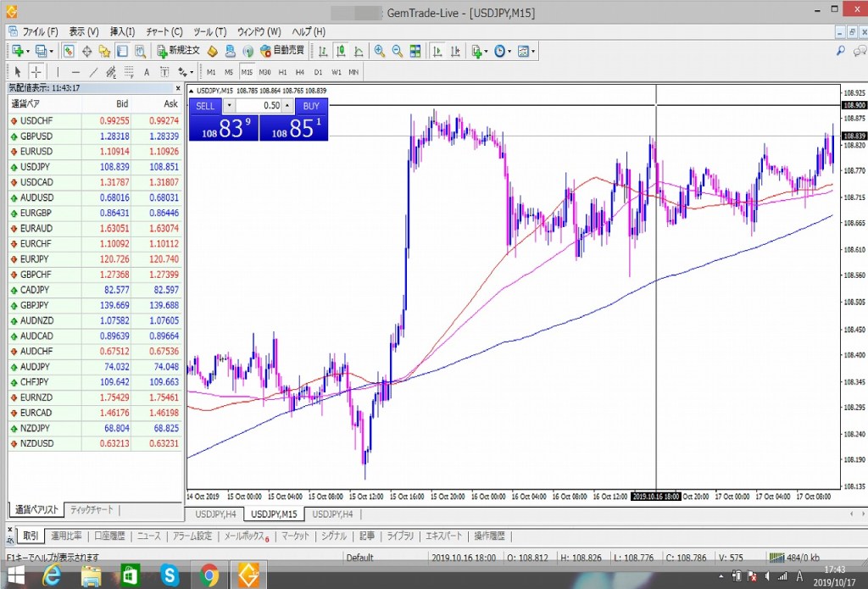
Task: Select the trendline drawing tool
Action: coord(93,72)
